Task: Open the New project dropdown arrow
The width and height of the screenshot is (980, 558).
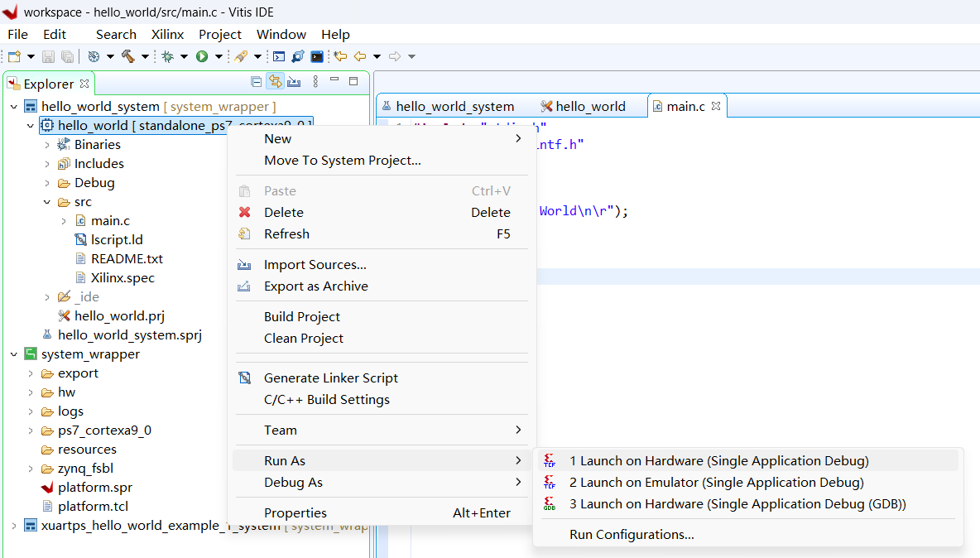Action: pyautogui.click(x=31, y=57)
